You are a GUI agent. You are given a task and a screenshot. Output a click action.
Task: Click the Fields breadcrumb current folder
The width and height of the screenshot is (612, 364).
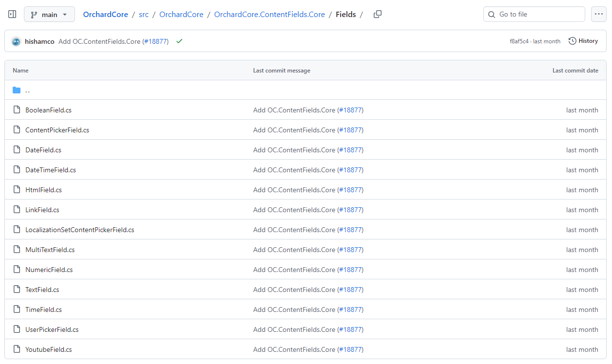click(x=346, y=15)
